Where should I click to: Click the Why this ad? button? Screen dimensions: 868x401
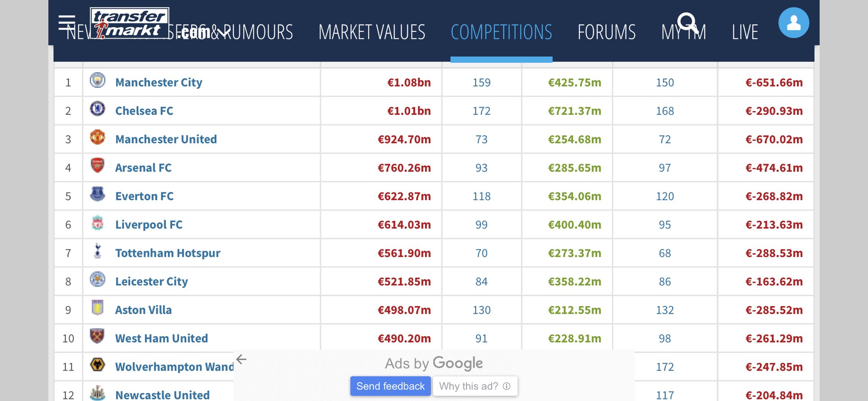click(x=475, y=386)
